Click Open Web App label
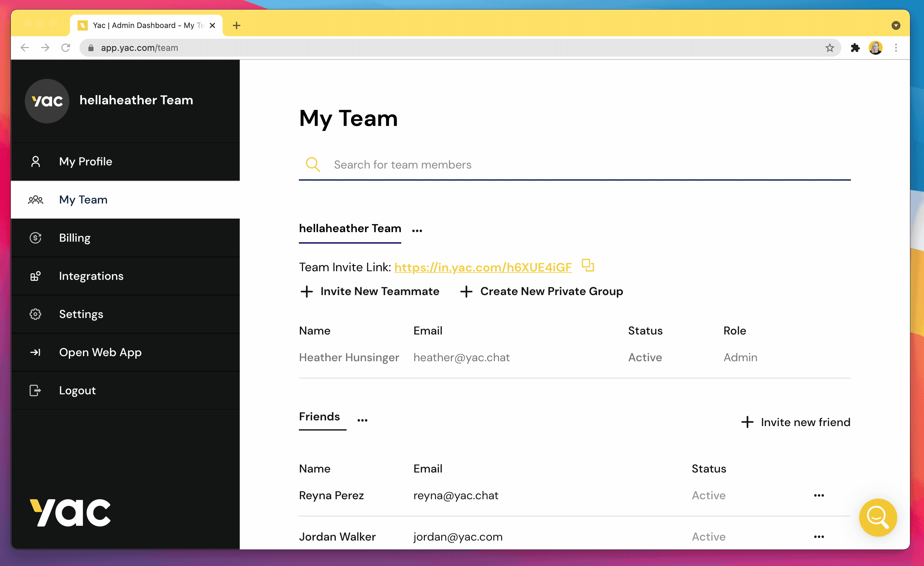 point(100,352)
